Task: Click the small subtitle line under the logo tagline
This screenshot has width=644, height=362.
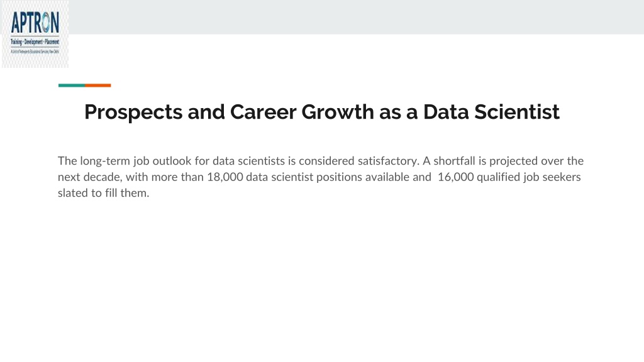Action: [35, 52]
